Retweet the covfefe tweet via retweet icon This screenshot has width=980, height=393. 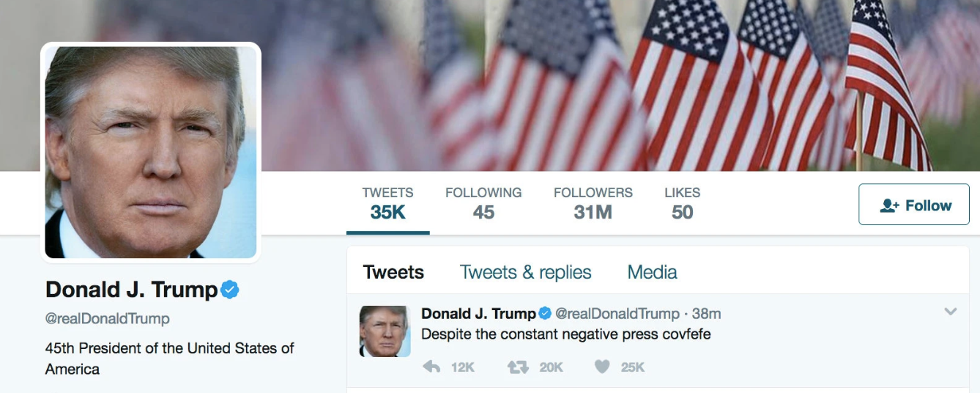518,367
